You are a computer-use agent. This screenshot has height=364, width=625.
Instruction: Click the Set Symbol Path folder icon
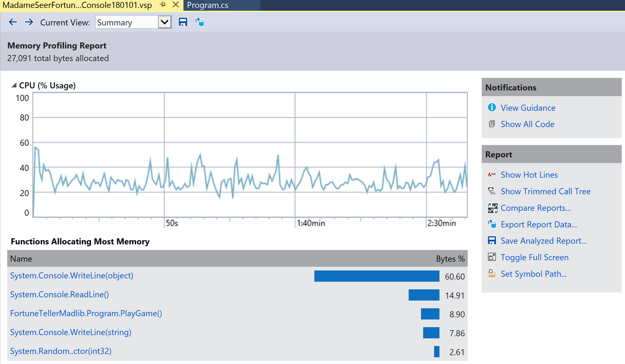492,274
